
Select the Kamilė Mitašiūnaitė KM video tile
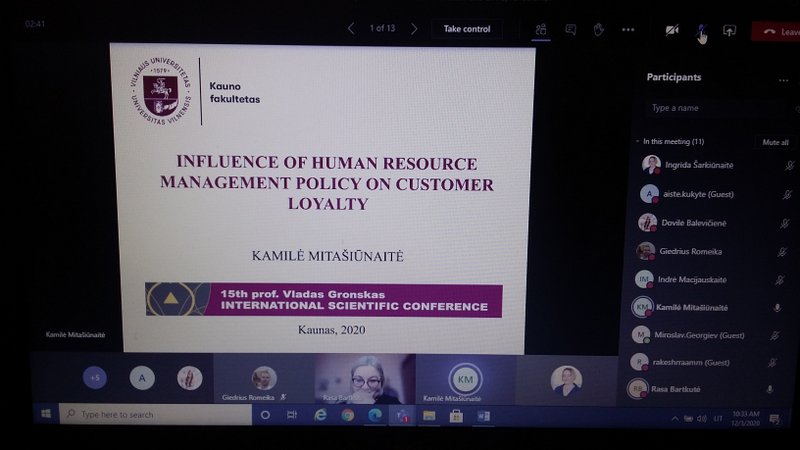466,380
